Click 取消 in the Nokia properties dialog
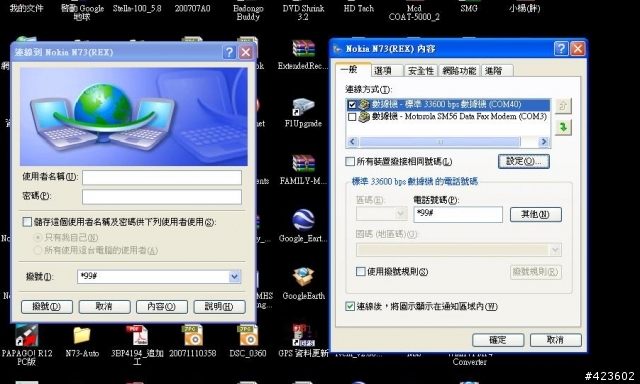 click(x=556, y=340)
